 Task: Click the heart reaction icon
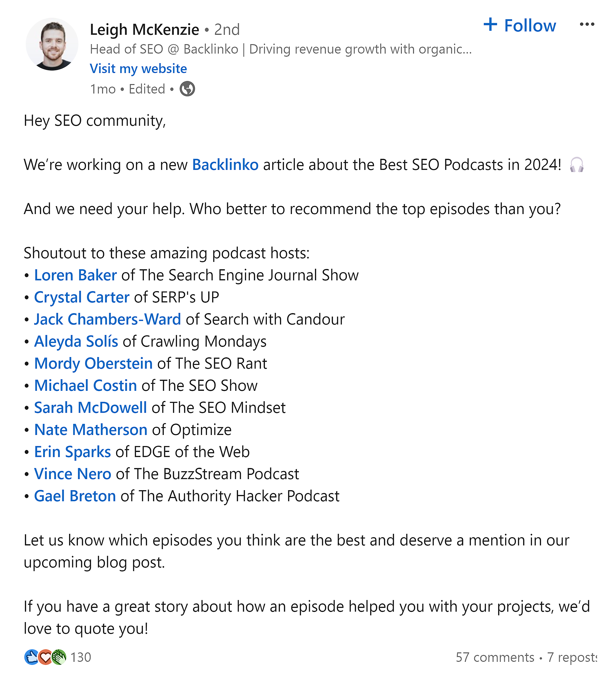[45, 657]
